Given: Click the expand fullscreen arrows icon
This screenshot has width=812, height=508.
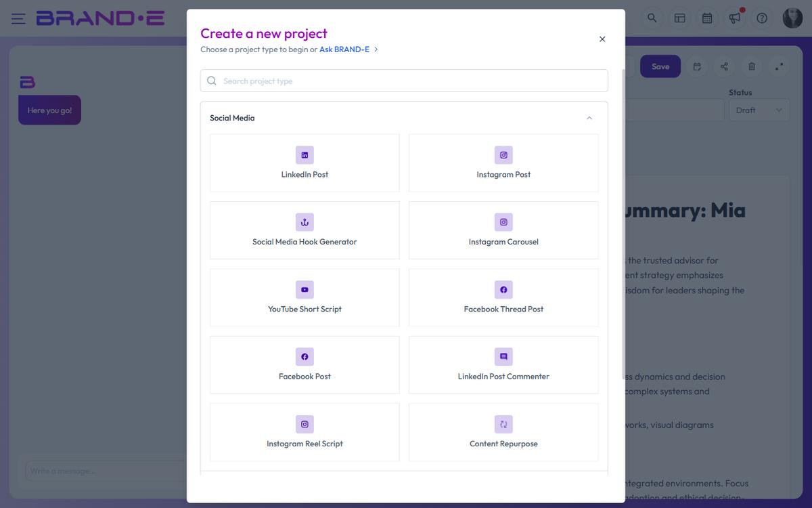Looking at the screenshot, I should coord(779,66).
